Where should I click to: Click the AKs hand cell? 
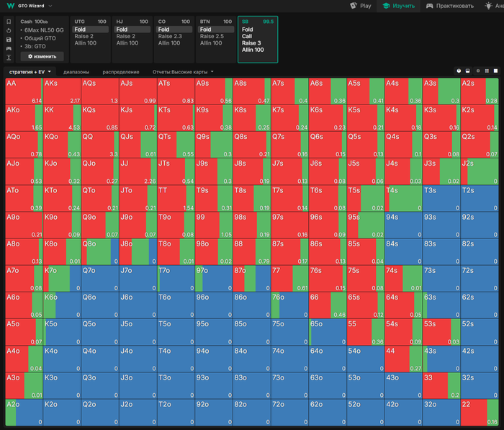[62, 91]
